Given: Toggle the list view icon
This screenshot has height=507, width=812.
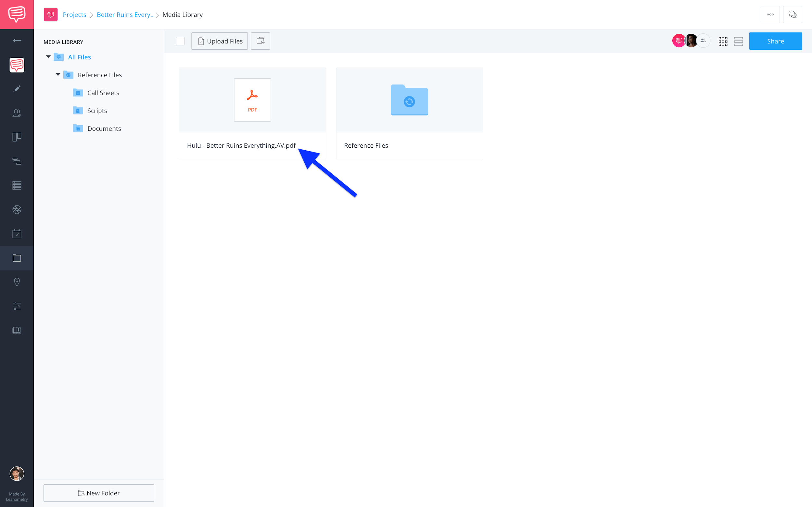Looking at the screenshot, I should click(738, 41).
